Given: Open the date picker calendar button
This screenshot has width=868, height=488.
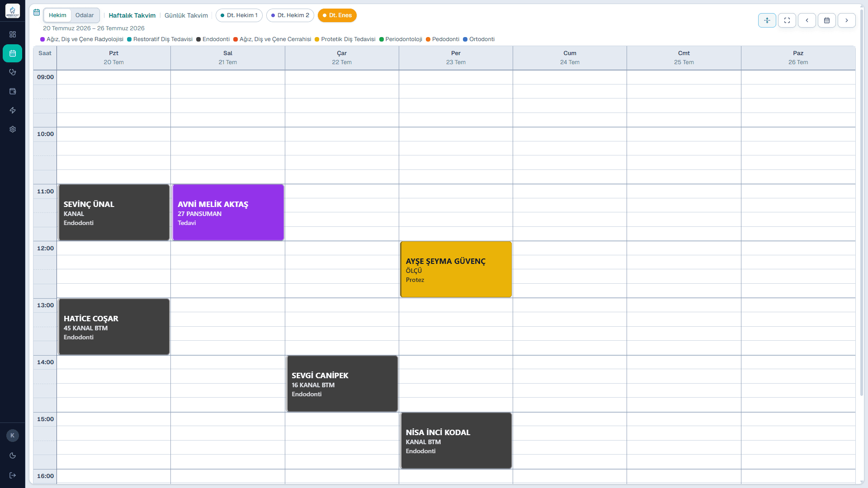Looking at the screenshot, I should click(x=827, y=20).
